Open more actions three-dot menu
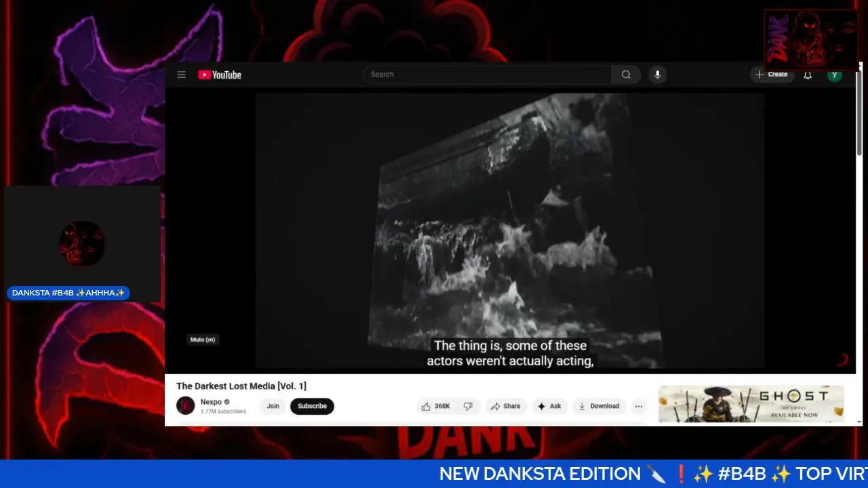The height and width of the screenshot is (488, 868). 639,406
